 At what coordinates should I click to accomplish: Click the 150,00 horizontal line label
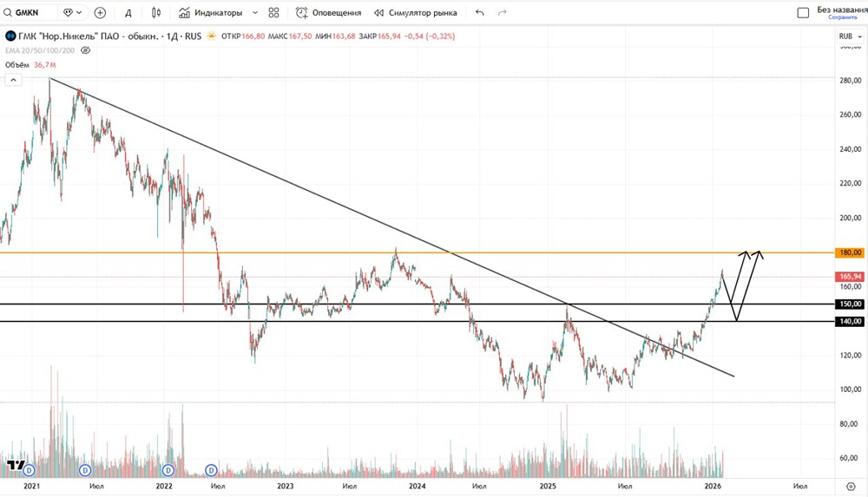click(x=851, y=304)
